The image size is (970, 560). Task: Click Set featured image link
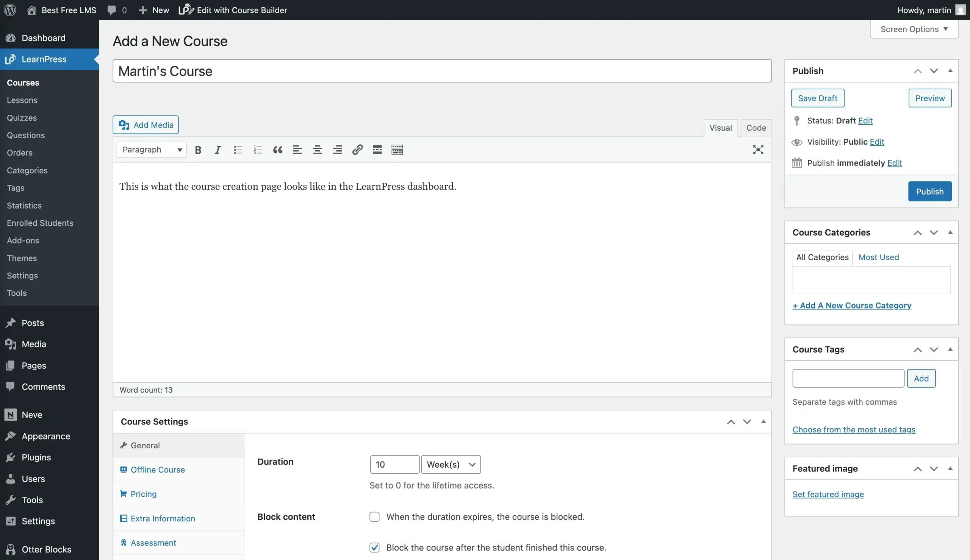(828, 494)
